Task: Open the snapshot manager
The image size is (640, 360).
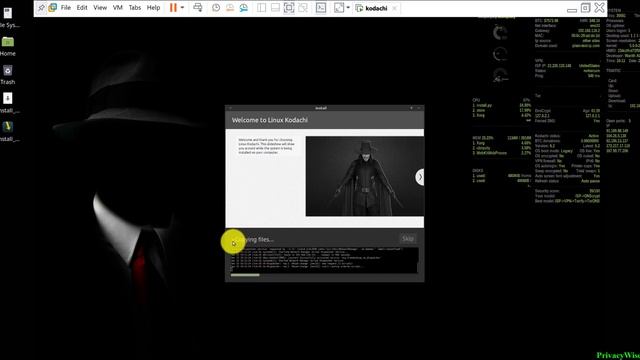Action: tap(244, 8)
